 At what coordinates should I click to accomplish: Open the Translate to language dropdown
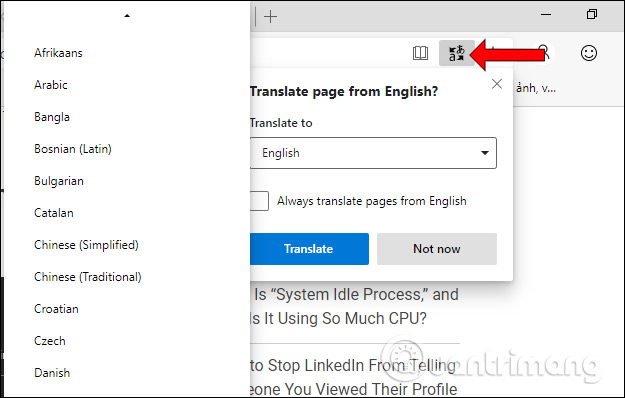(373, 153)
